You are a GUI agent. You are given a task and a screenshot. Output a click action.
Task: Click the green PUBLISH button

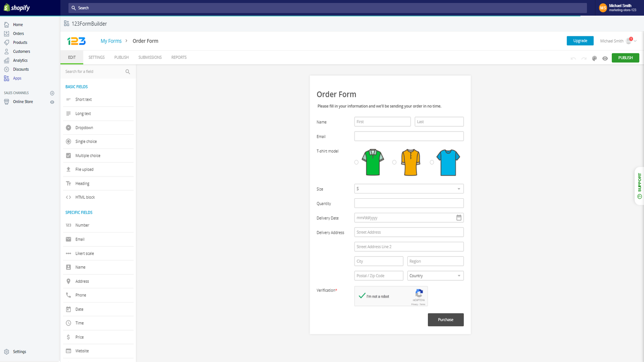[625, 58]
